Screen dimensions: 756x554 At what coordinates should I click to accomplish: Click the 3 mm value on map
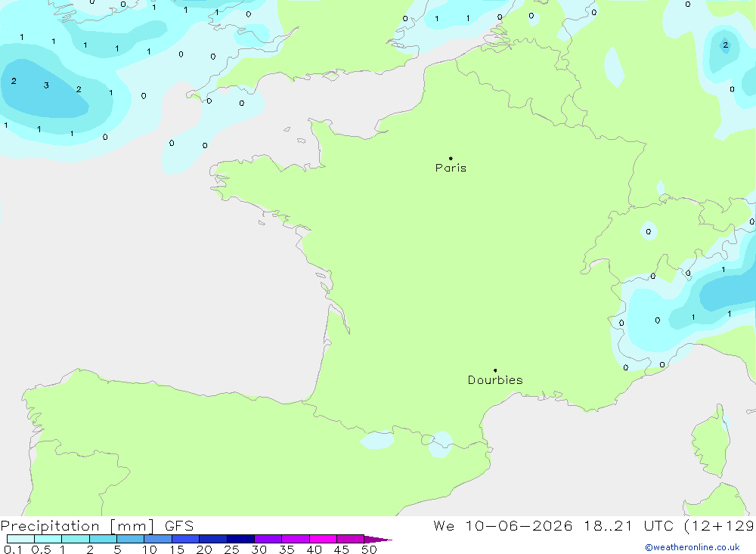coord(46,85)
